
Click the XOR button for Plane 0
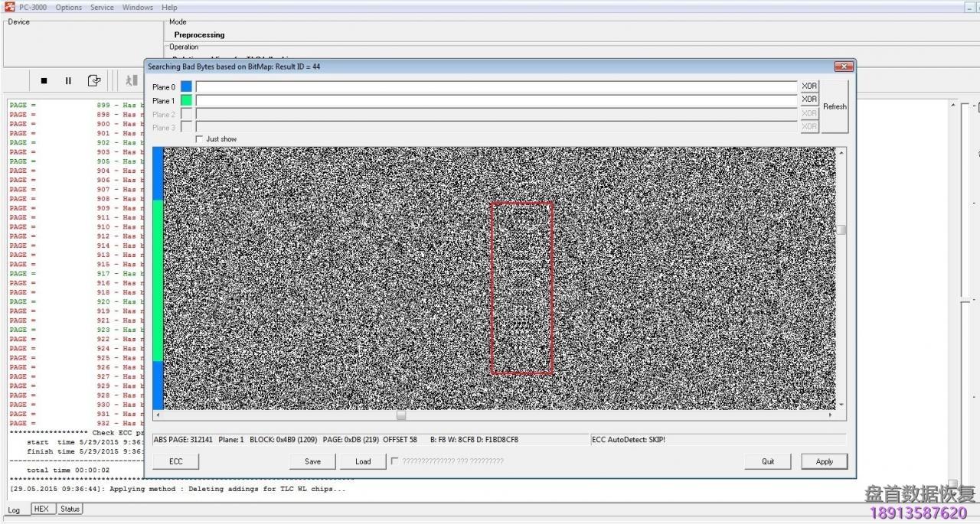click(809, 86)
